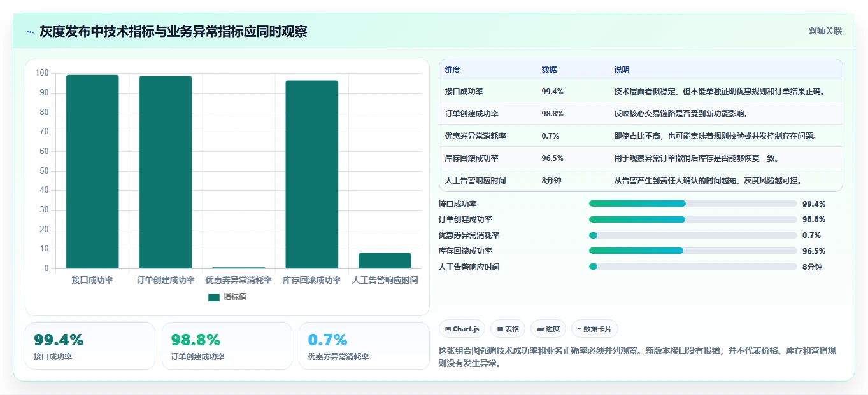Click the 8分钟 value next to progress bar
Viewport: 868px width, 395px height.
coord(813,267)
